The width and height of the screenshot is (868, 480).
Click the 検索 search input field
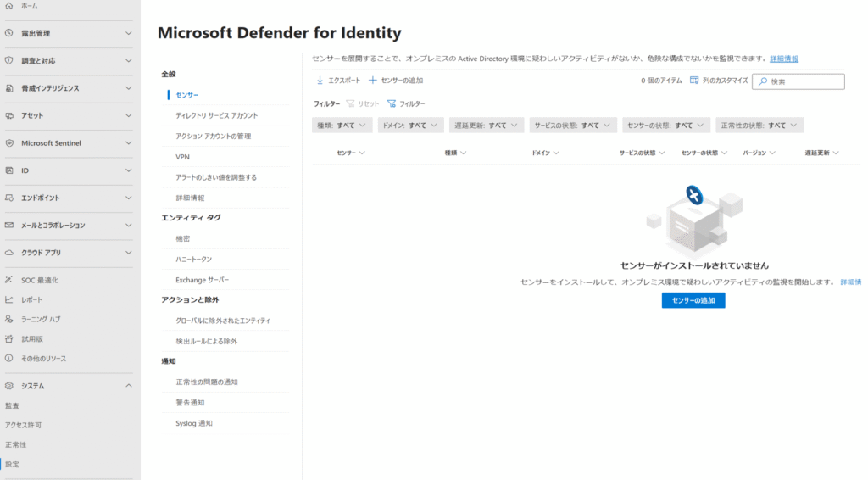pyautogui.click(x=798, y=81)
